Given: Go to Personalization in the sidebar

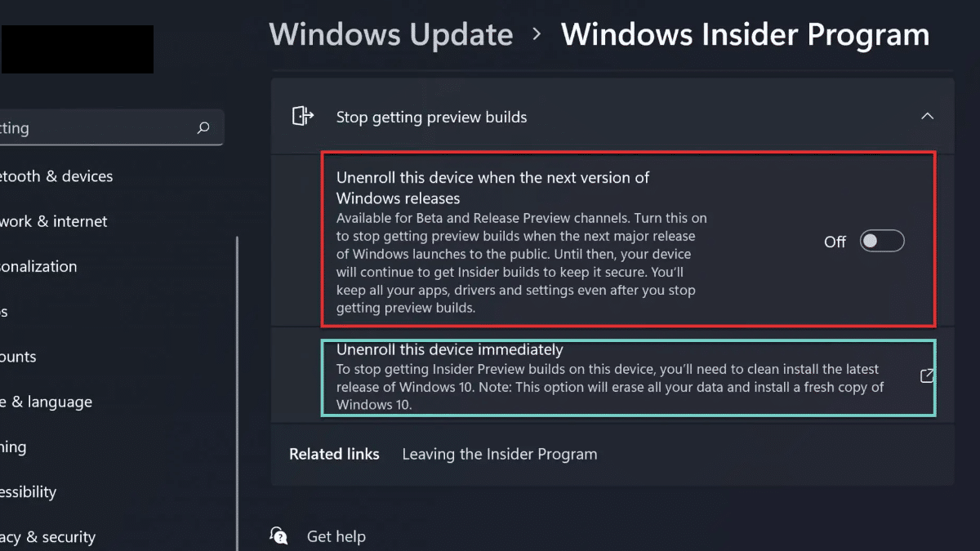Looking at the screenshot, I should [39, 266].
